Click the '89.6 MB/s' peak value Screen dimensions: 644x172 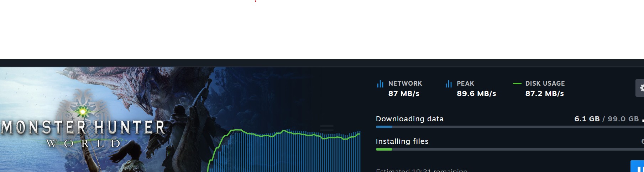[476, 93]
